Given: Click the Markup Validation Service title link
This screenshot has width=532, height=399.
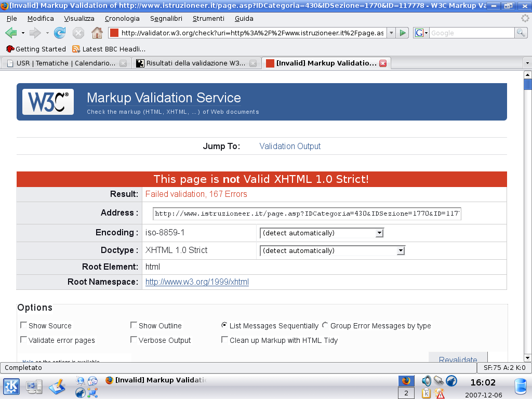Looking at the screenshot, I should (164, 98).
